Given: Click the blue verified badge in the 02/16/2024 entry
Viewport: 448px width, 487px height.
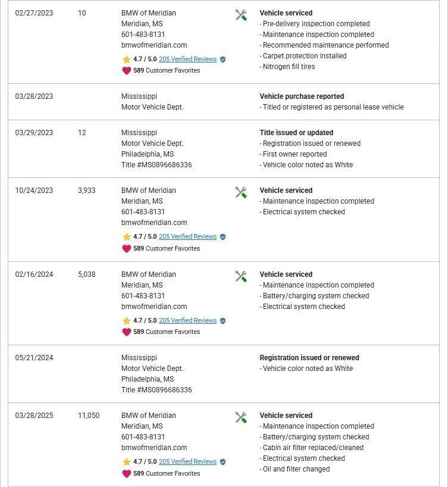Looking at the screenshot, I should coord(223,321).
